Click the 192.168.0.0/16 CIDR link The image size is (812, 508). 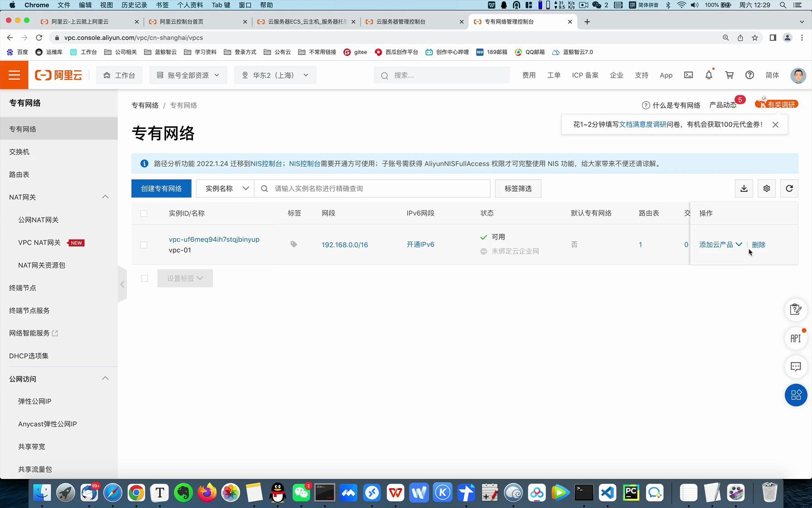tap(345, 245)
